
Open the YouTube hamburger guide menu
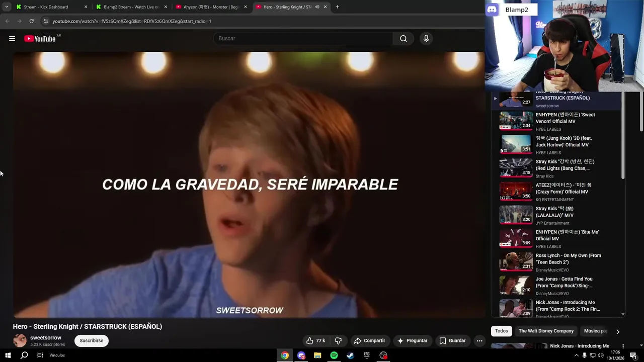pos(12,39)
